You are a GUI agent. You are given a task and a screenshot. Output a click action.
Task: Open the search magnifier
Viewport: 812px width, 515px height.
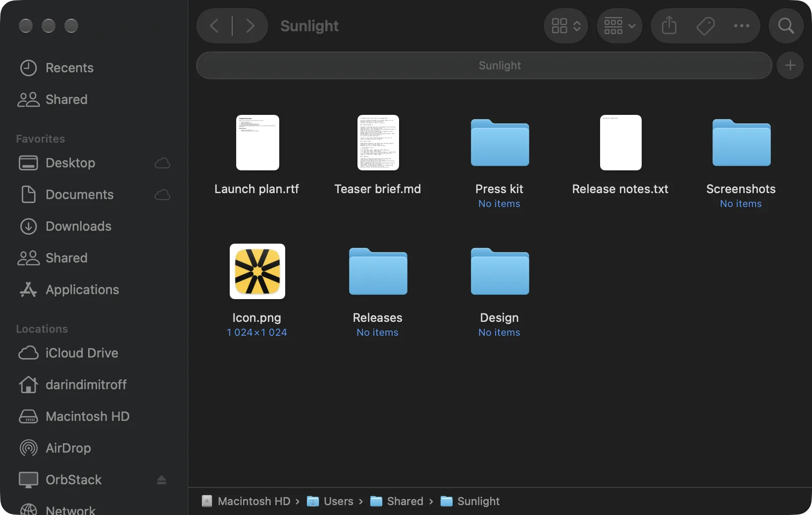786,26
